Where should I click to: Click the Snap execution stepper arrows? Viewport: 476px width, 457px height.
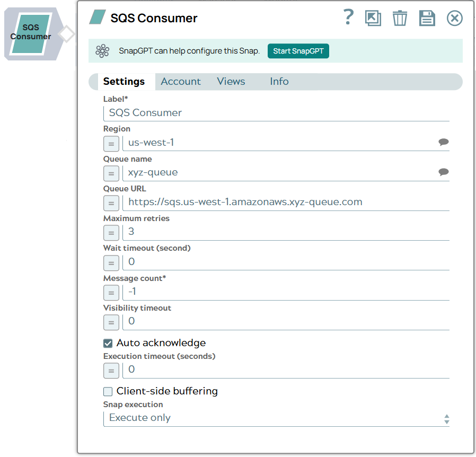click(x=445, y=418)
